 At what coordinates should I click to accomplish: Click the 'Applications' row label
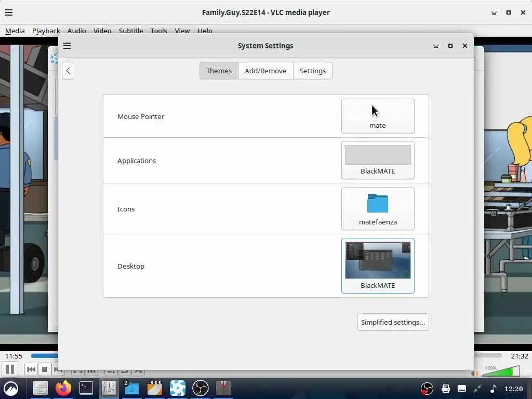[137, 161]
